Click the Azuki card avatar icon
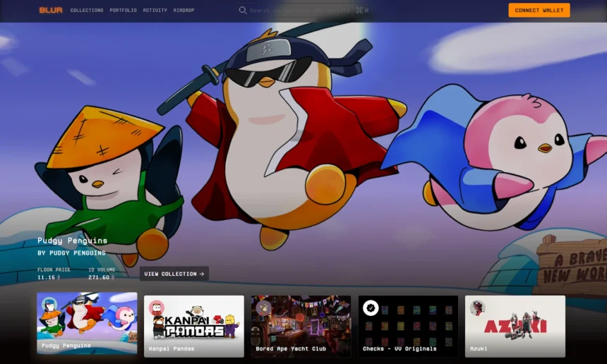607x364 pixels. [x=477, y=308]
